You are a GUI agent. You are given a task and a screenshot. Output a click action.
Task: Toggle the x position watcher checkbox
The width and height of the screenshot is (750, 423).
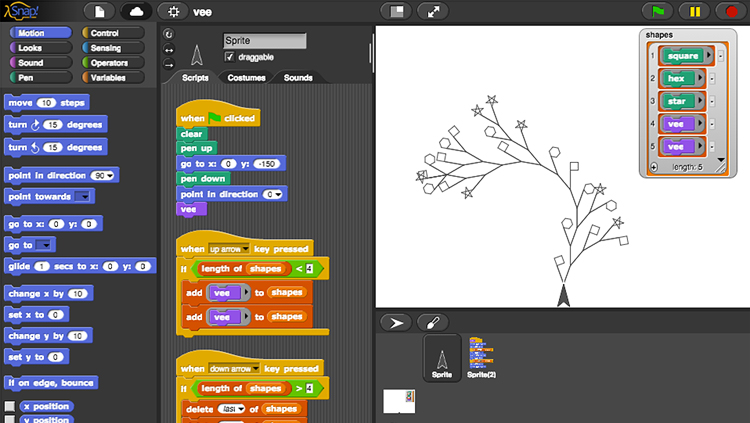tap(10, 406)
